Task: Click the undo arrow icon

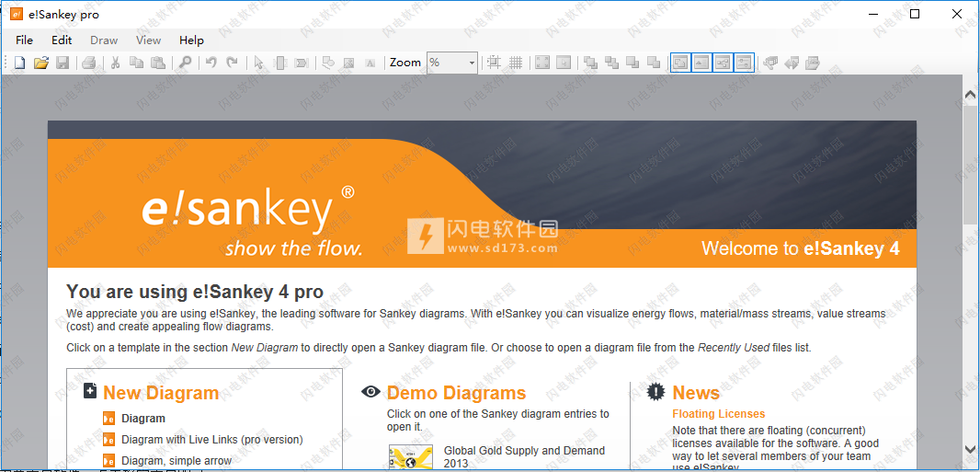Action: click(211, 63)
